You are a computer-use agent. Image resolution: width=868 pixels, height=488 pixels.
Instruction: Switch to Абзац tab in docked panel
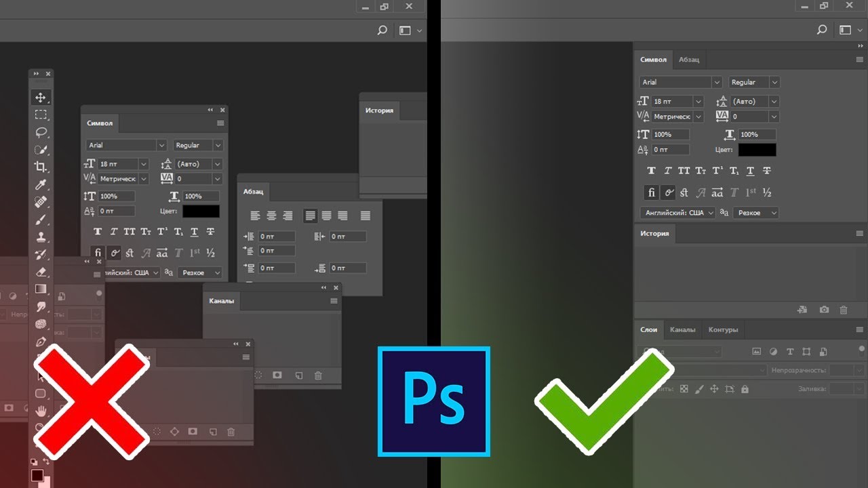(x=689, y=60)
